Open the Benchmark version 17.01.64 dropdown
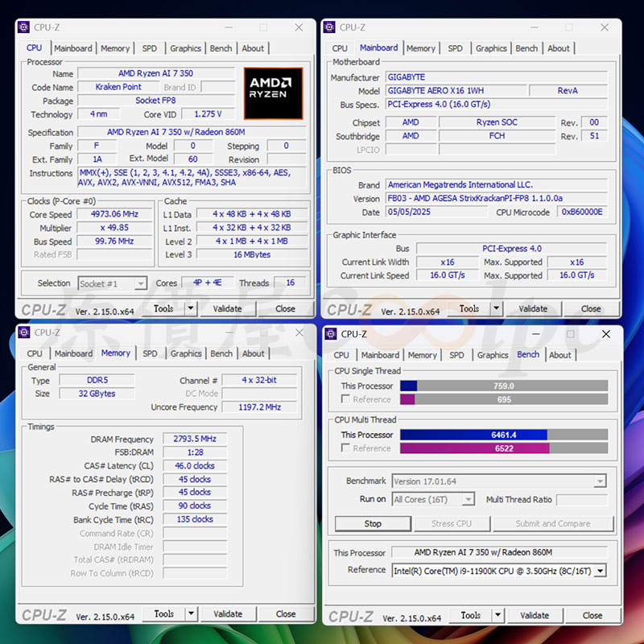Screen dimensions: 644x644 600,481
